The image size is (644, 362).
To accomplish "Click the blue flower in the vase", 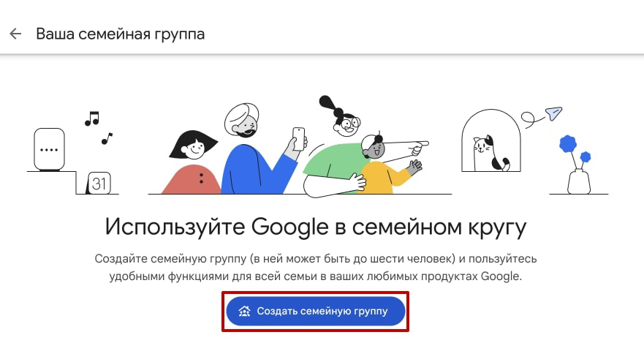I will tap(569, 145).
